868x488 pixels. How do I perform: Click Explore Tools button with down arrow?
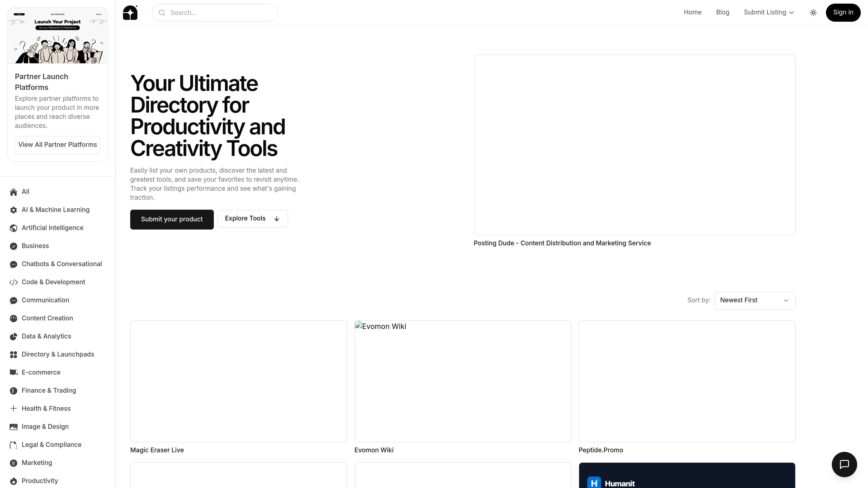[252, 218]
